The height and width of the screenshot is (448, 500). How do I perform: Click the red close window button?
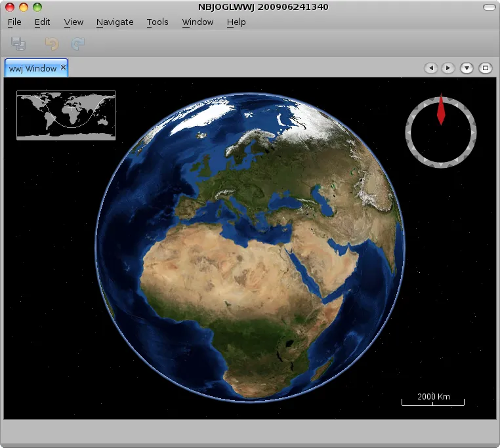[x=10, y=7]
